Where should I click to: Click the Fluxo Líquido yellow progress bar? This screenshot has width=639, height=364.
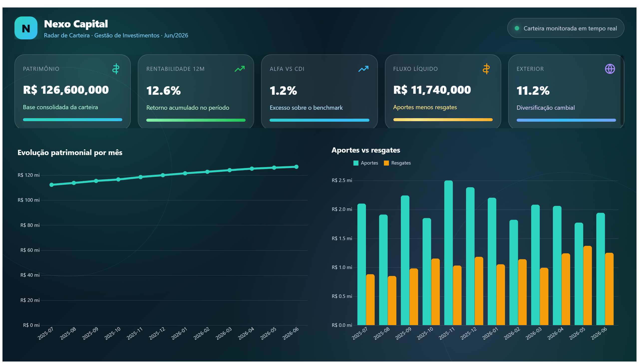coord(443,120)
